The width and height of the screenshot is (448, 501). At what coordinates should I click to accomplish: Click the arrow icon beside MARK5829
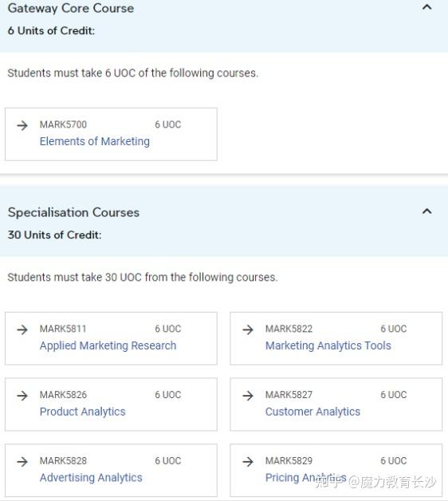(248, 461)
